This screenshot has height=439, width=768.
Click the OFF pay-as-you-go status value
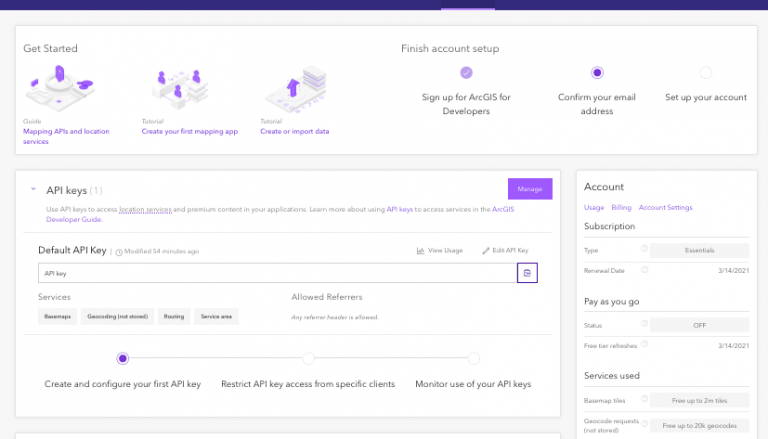699,325
